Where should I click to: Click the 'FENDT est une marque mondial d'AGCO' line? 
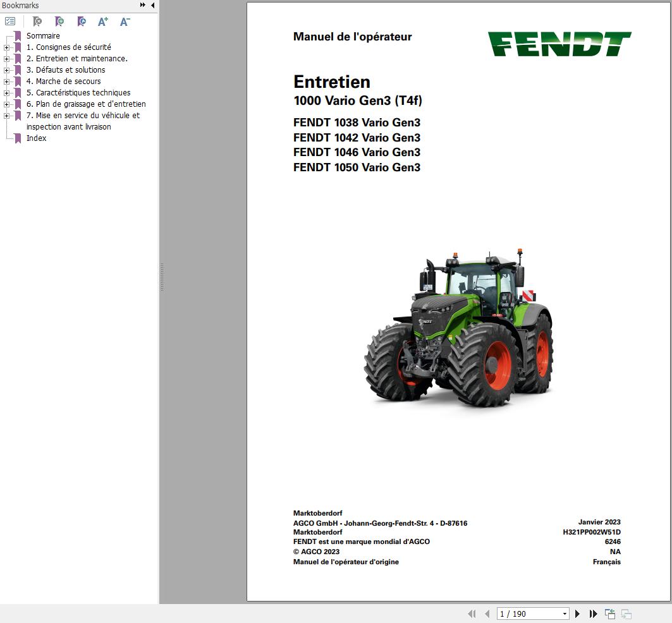point(361,541)
